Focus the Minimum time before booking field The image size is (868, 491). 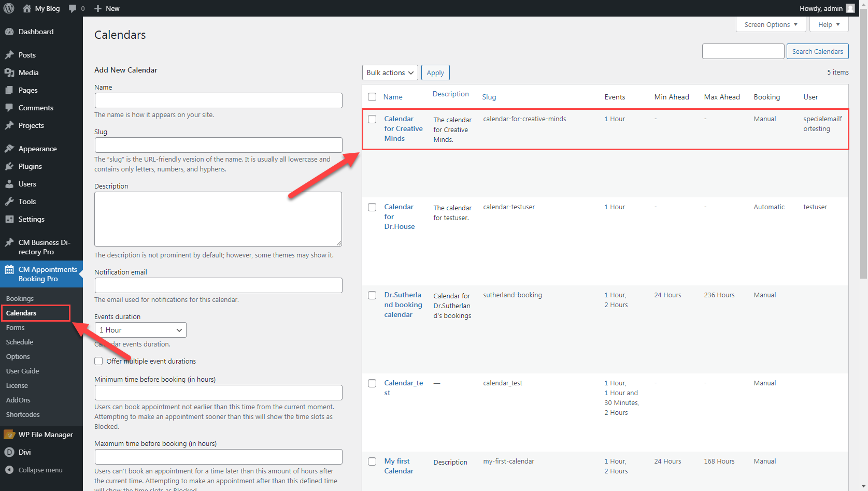219,393
